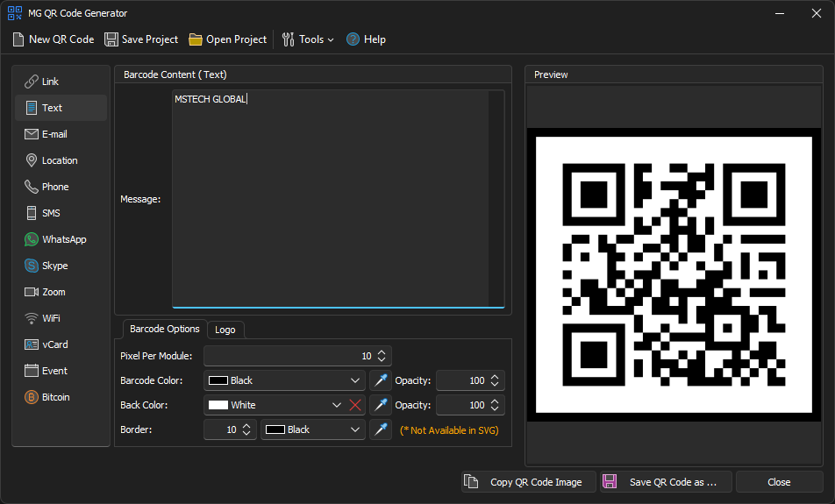The width and height of the screenshot is (835, 504).
Task: Click the Close button at bottom
Action: point(780,482)
